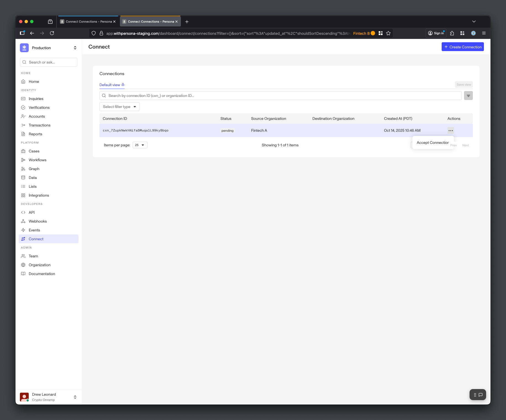Click the three-dot actions icon in connection row
This screenshot has width=506, height=420.
click(x=450, y=131)
